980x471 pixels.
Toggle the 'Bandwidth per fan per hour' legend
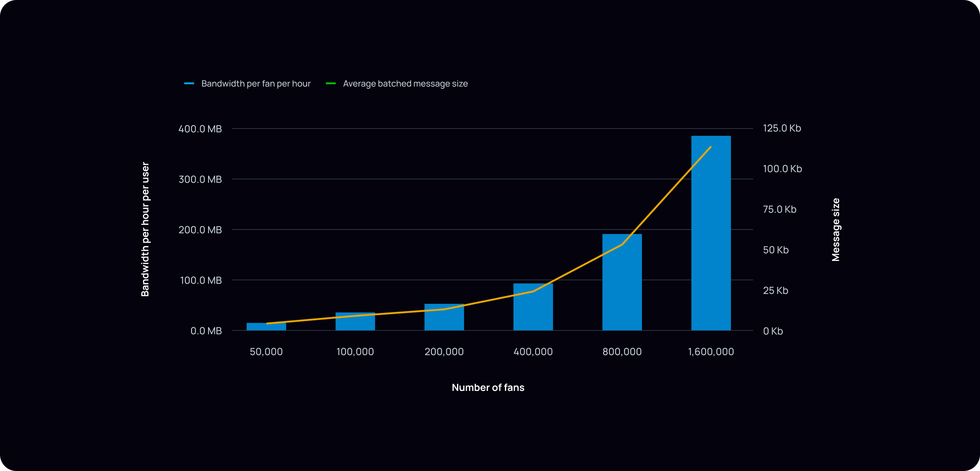(x=256, y=84)
